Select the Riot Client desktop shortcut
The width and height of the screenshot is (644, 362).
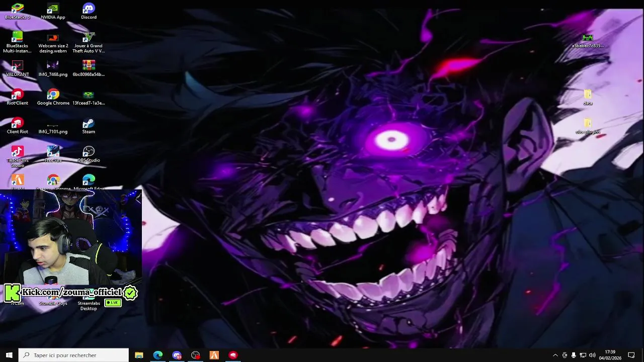click(18, 97)
